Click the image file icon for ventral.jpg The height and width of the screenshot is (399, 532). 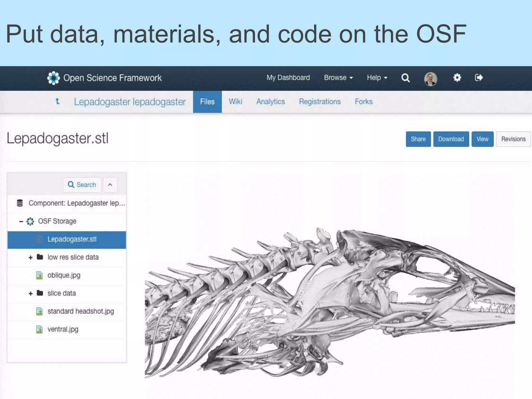click(x=39, y=329)
